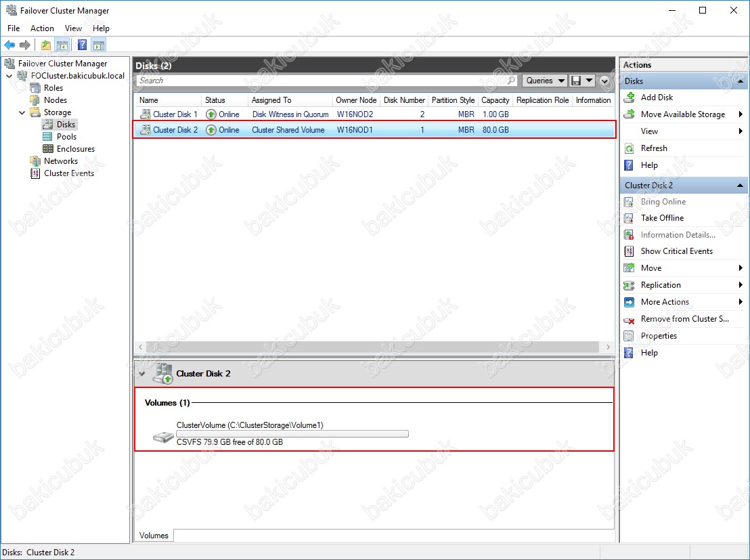This screenshot has height=560, width=750.
Task: Click the '80.0 GB' capacity cell
Action: coord(495,130)
